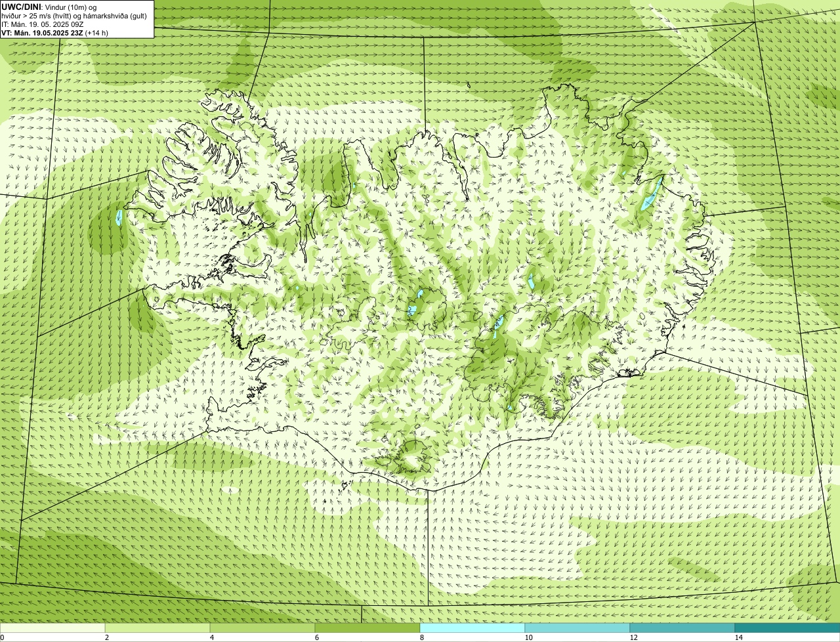Click the '10' tick label on color scale
The image size is (840, 642).
coord(528,637)
